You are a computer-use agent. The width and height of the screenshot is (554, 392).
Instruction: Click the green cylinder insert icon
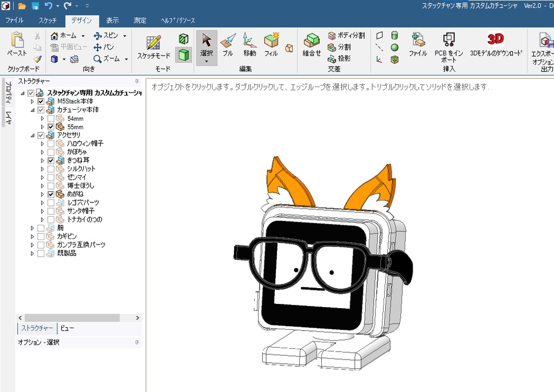pos(394,35)
